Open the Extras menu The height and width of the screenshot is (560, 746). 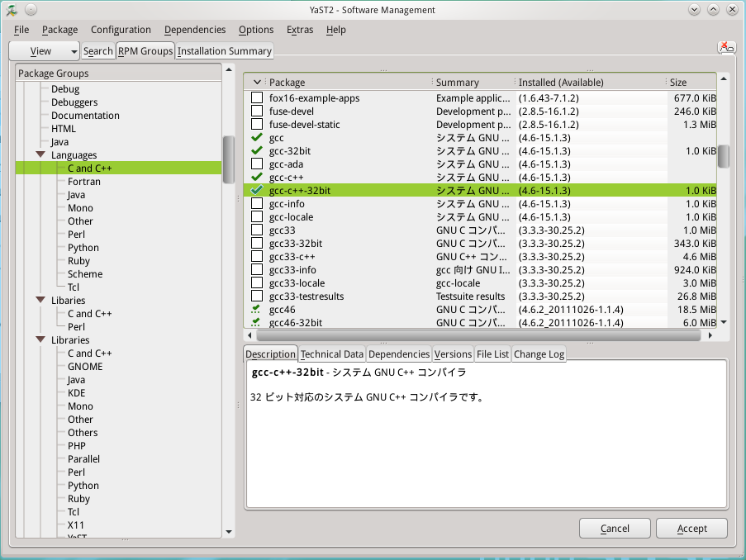pyautogui.click(x=300, y=30)
